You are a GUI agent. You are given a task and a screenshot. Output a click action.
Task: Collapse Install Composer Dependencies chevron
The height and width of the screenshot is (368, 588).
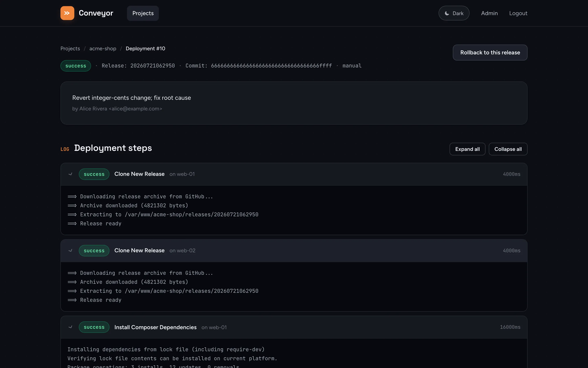pos(70,327)
